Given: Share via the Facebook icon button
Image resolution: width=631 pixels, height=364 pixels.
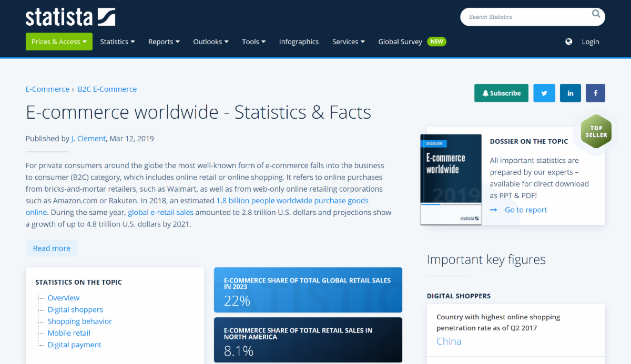Looking at the screenshot, I should pos(595,93).
